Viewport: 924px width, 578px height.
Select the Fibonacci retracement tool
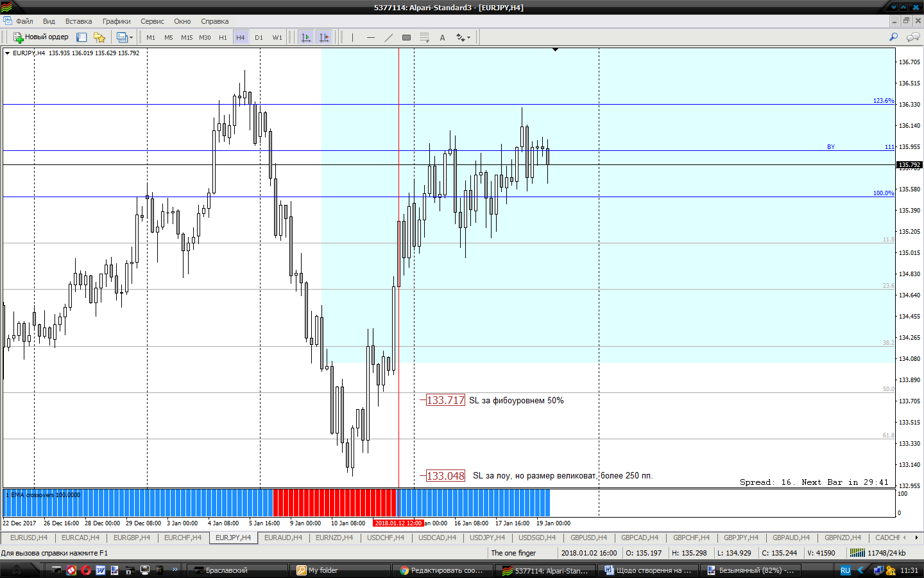[424, 37]
